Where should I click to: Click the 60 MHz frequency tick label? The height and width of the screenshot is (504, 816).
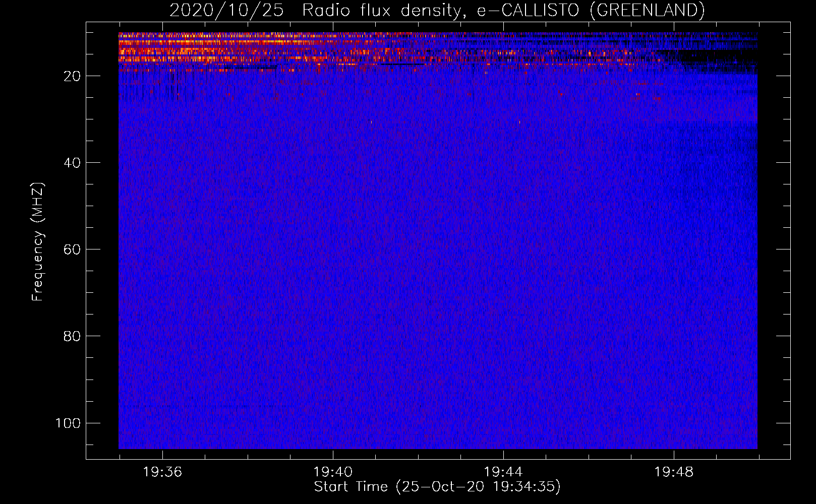(x=72, y=249)
